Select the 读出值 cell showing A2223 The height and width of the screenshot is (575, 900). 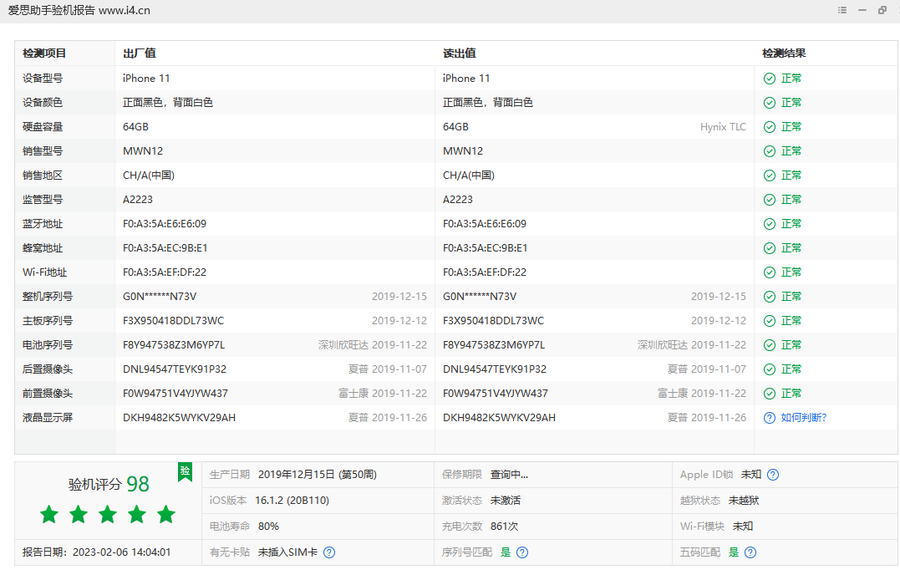[x=457, y=200]
